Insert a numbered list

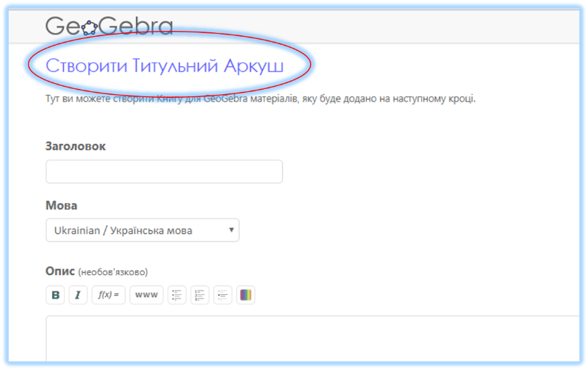point(200,295)
